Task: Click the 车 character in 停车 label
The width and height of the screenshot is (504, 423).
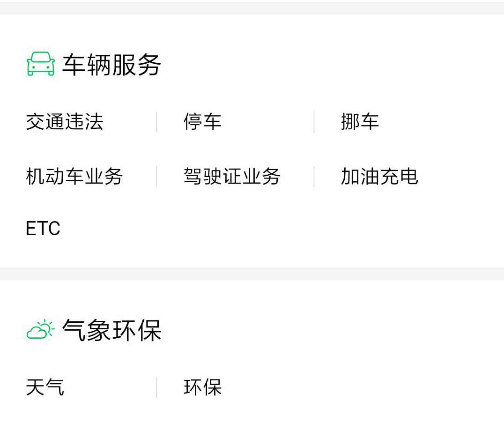Action: pyautogui.click(x=212, y=122)
